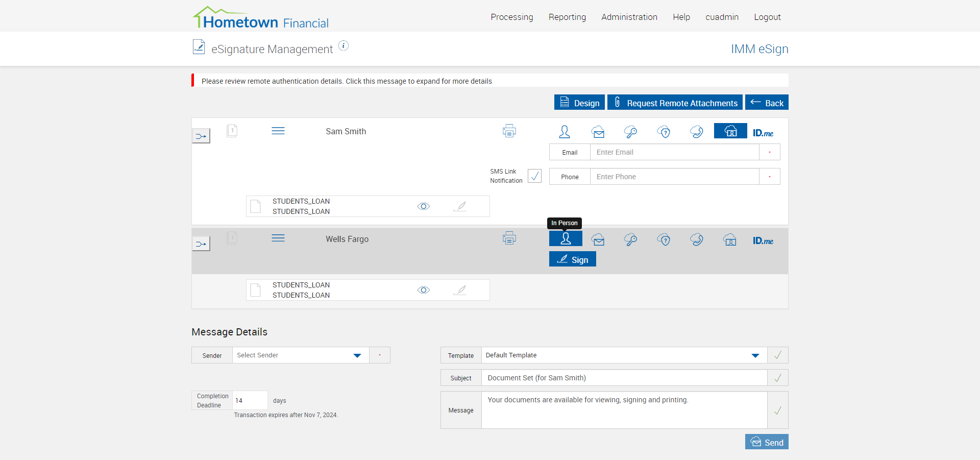Click the Sam Smith signer name
Screen dimensions: 980x460
(x=346, y=131)
